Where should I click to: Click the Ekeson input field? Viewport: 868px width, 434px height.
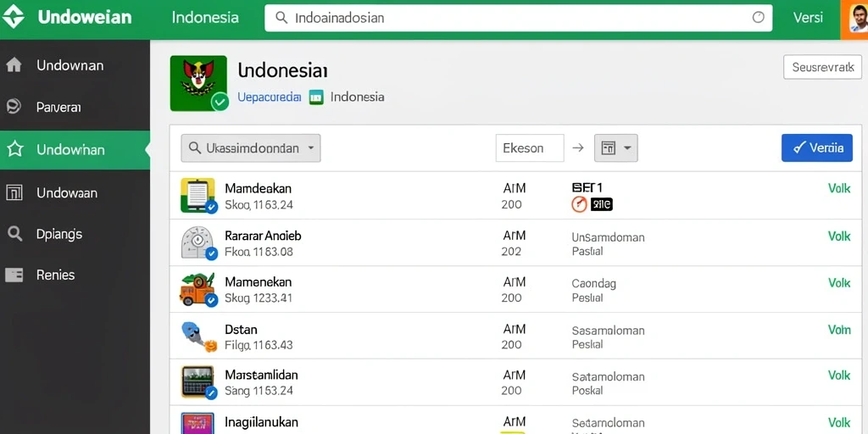tap(530, 147)
